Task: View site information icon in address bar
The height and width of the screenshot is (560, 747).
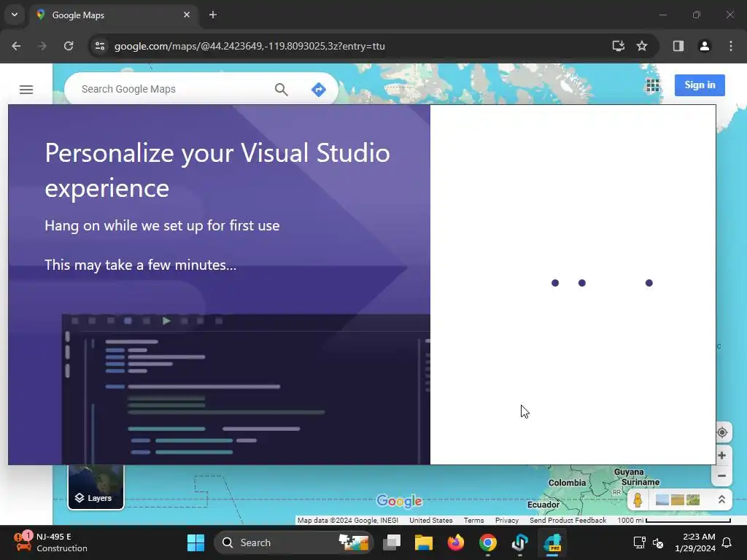Action: click(x=99, y=46)
